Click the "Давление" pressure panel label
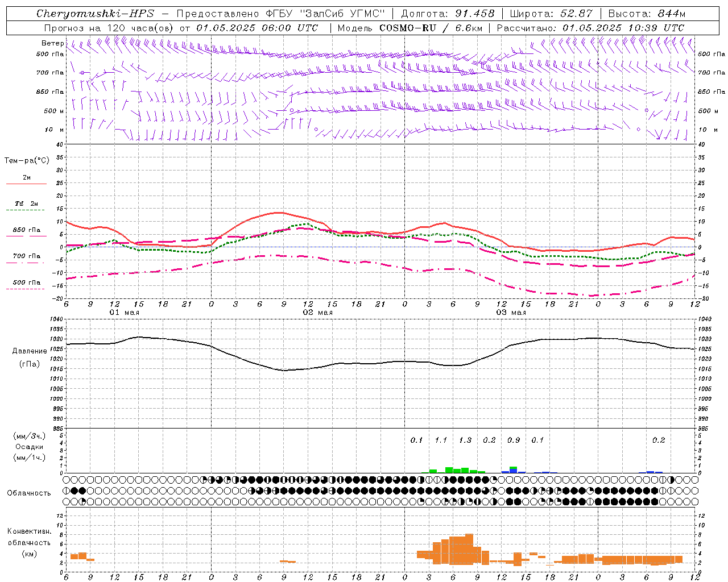728x582 pixels. [x=30, y=351]
